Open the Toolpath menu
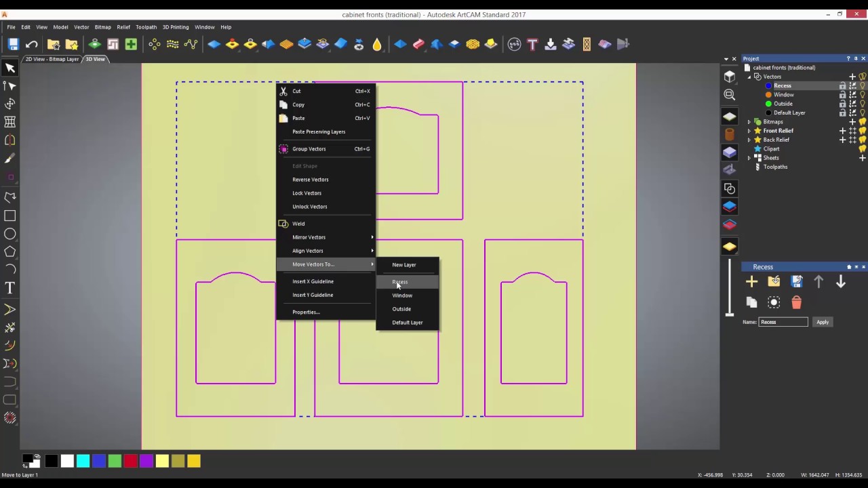The image size is (868, 488). 146,27
